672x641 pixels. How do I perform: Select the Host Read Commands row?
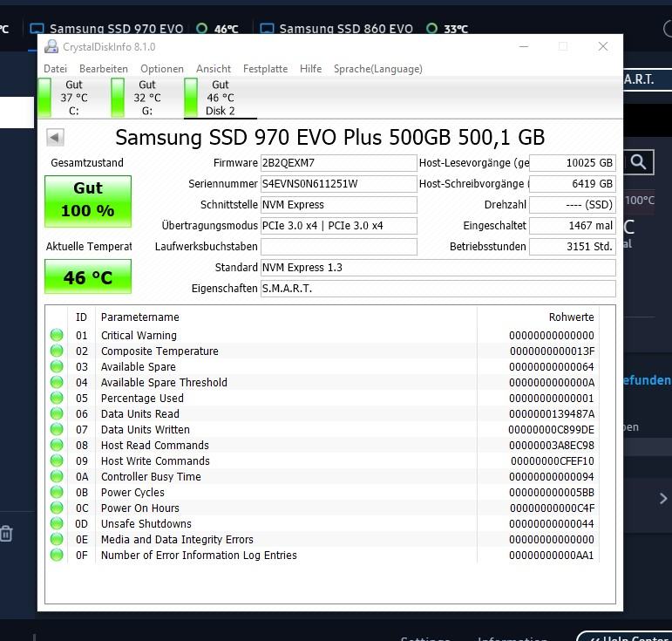click(x=322, y=445)
